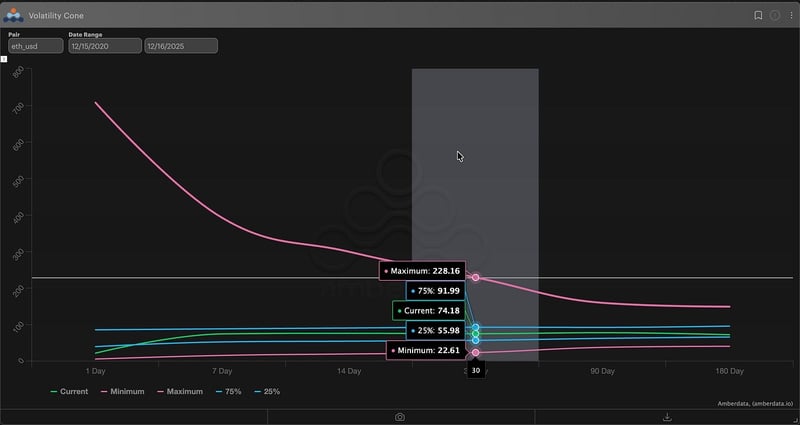Click the '25%: 55.98' tooltip label
Viewport: 800px width, 425px height.
[x=436, y=331]
